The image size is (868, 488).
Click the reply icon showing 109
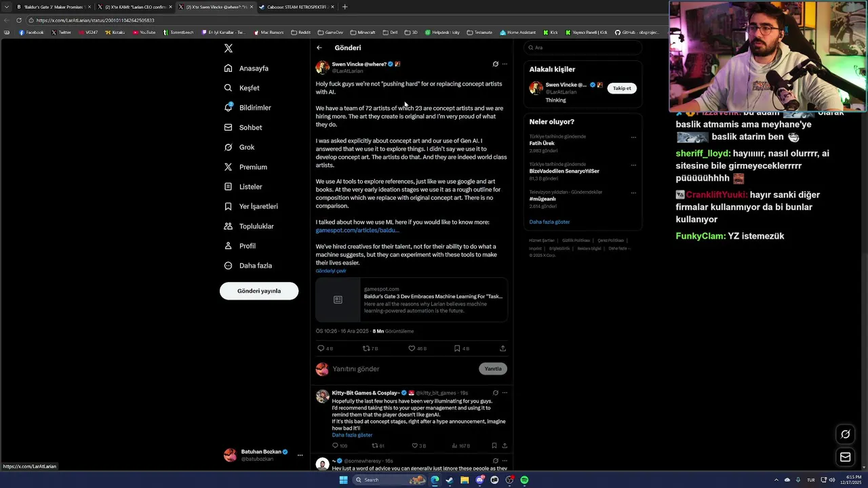coord(335,446)
